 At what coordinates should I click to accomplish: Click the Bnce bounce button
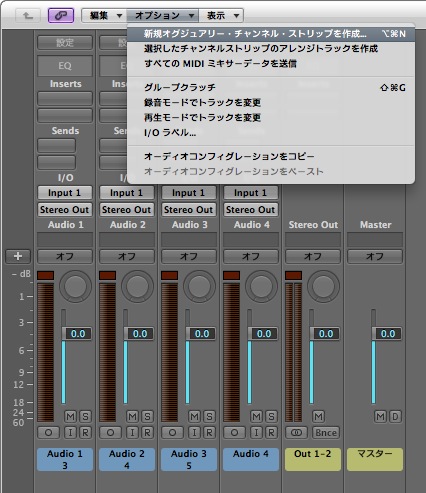coord(326,433)
